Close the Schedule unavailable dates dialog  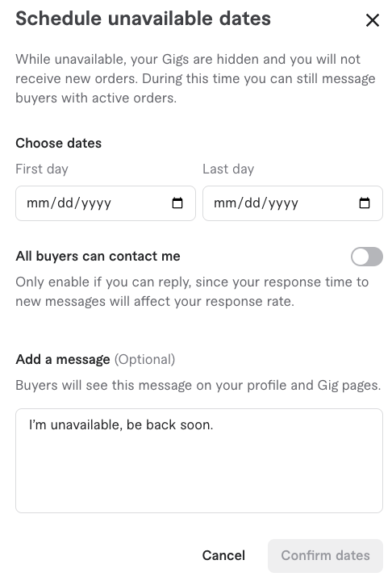pyautogui.click(x=373, y=20)
